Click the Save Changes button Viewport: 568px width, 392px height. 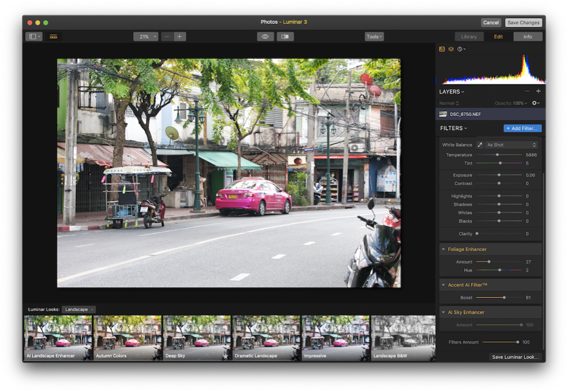pyautogui.click(x=523, y=22)
